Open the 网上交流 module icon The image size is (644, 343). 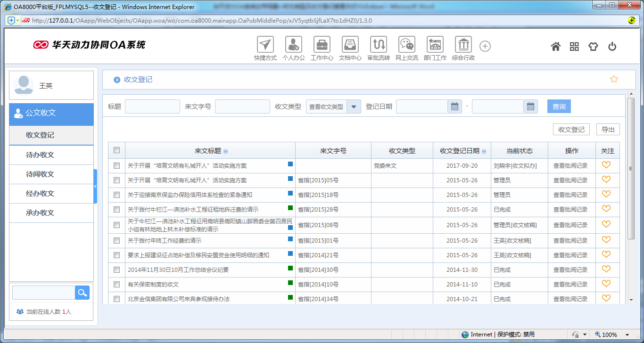pos(406,45)
